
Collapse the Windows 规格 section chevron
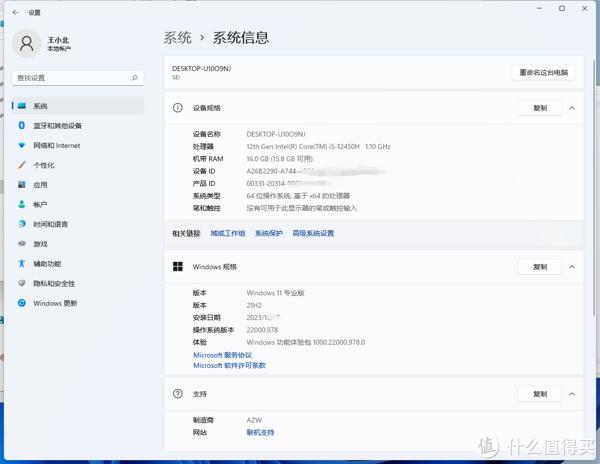coord(572,267)
